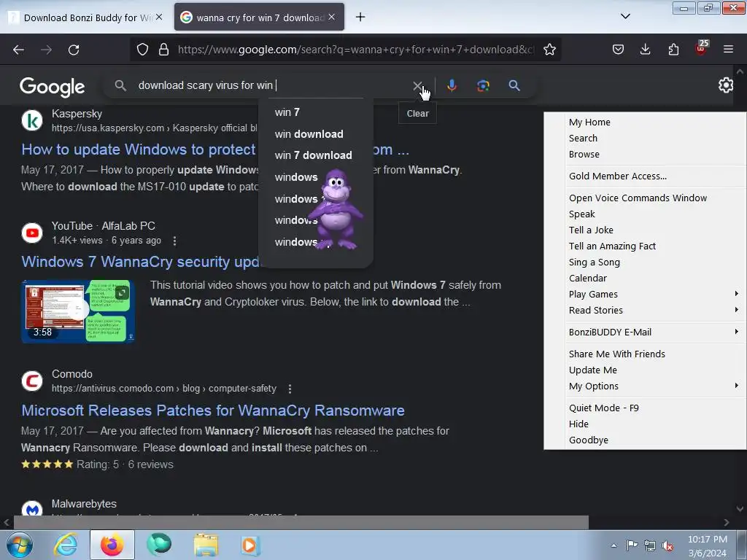The height and width of the screenshot is (560, 747).
Task: Click the horizontal page scrollbar
Action: (301, 522)
